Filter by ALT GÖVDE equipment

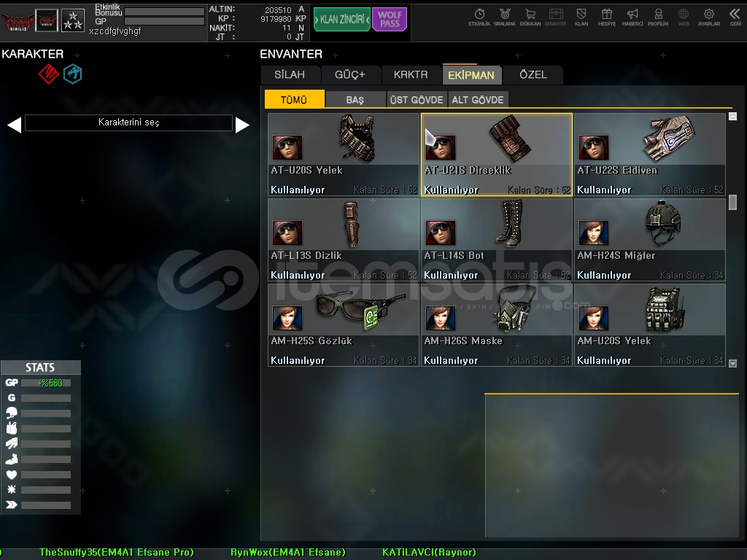point(478,99)
